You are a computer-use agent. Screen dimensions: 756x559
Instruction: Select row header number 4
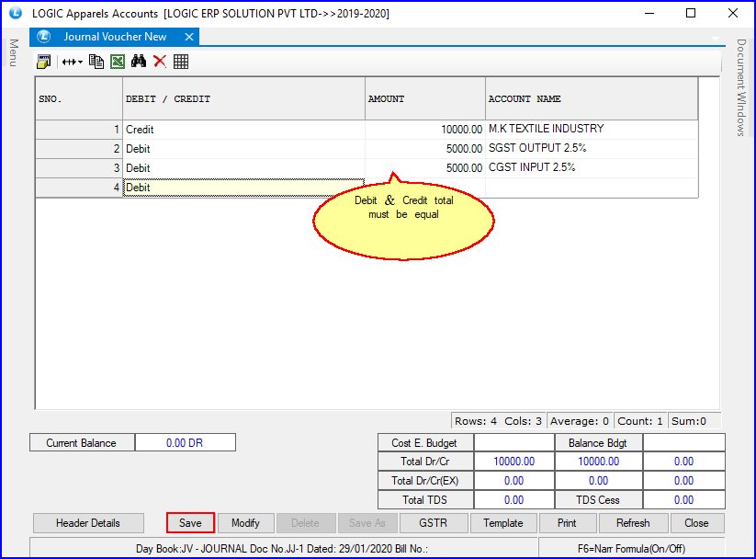click(79, 188)
